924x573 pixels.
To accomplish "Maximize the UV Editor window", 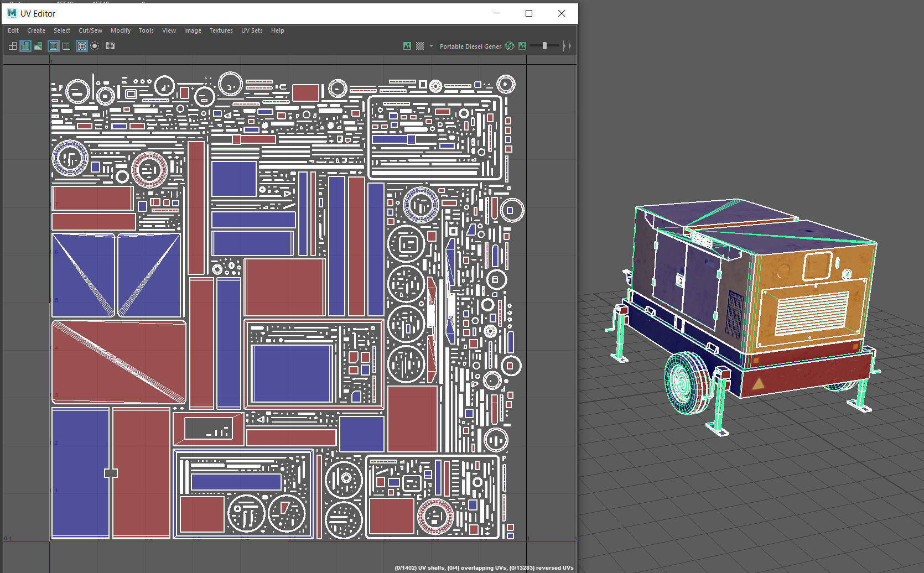I will [x=529, y=13].
